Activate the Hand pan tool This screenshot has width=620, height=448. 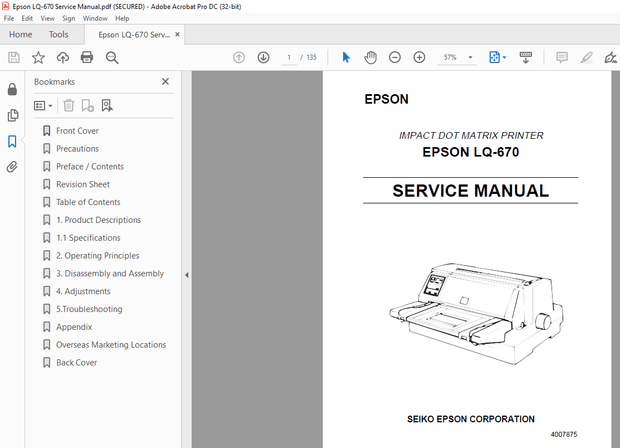click(370, 58)
